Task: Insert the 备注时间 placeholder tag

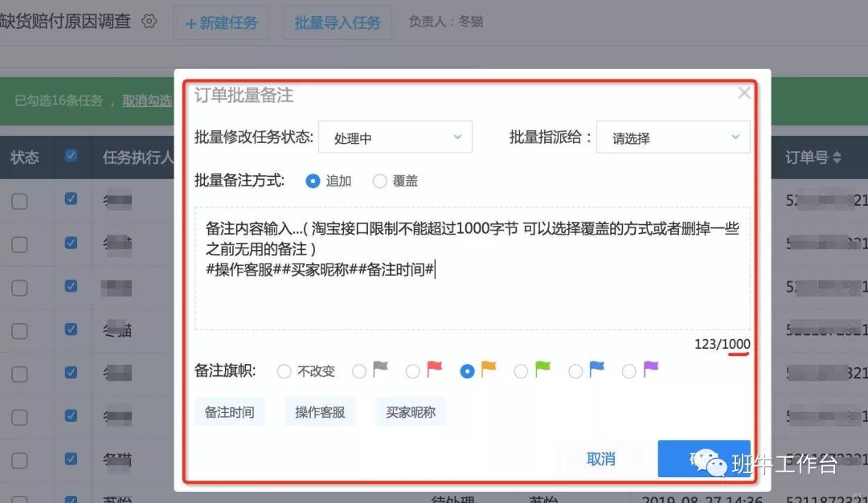Action: click(229, 412)
